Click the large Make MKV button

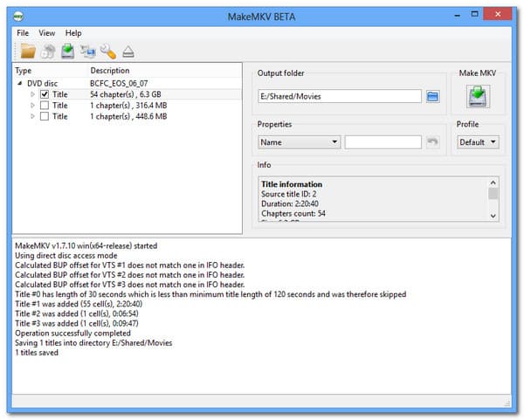tap(478, 96)
